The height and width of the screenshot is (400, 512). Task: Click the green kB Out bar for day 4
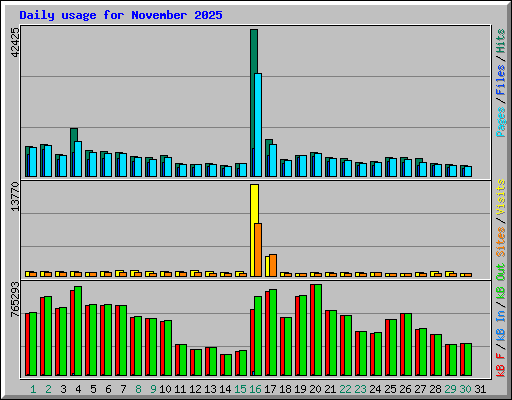[78, 331]
